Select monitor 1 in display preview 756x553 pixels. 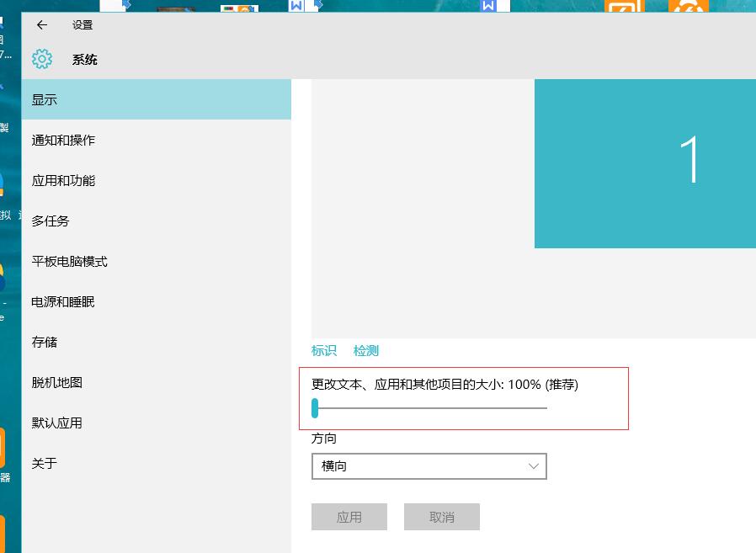tap(645, 164)
